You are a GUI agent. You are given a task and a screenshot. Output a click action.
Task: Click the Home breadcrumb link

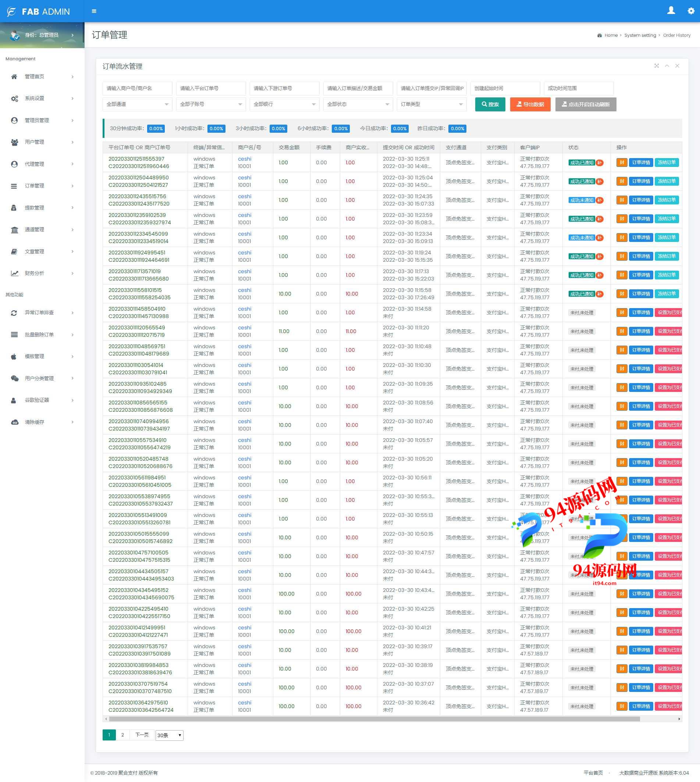click(x=611, y=35)
